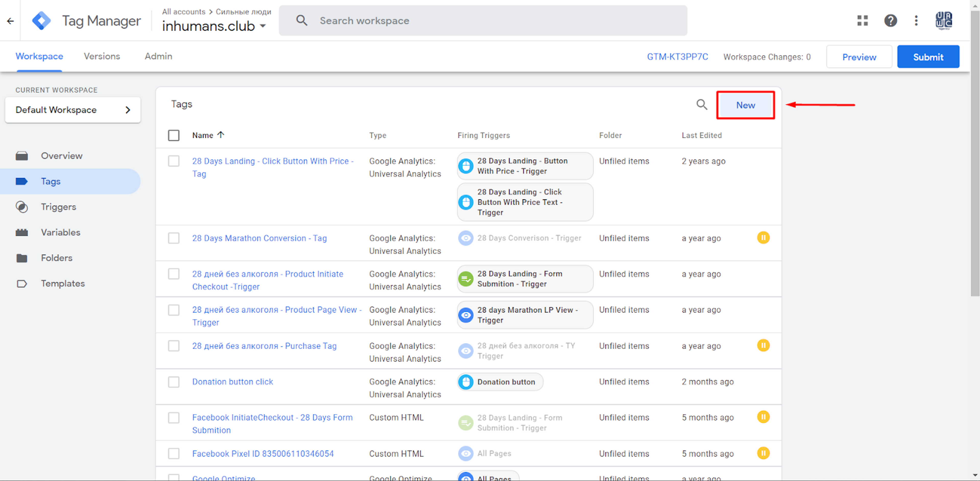The height and width of the screenshot is (481, 980).
Task: Click the back arrow beside the Tag Manager logo
Action: pos(10,21)
